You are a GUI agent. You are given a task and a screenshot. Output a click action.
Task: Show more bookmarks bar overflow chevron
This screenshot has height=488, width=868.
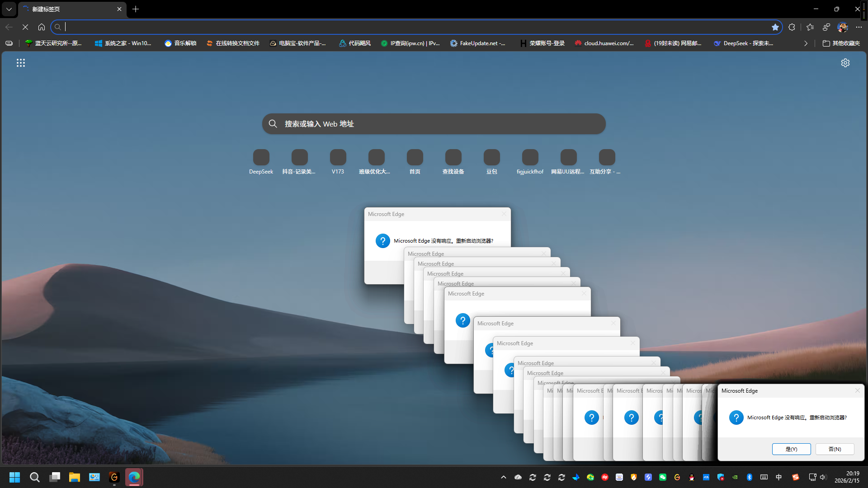tap(806, 43)
